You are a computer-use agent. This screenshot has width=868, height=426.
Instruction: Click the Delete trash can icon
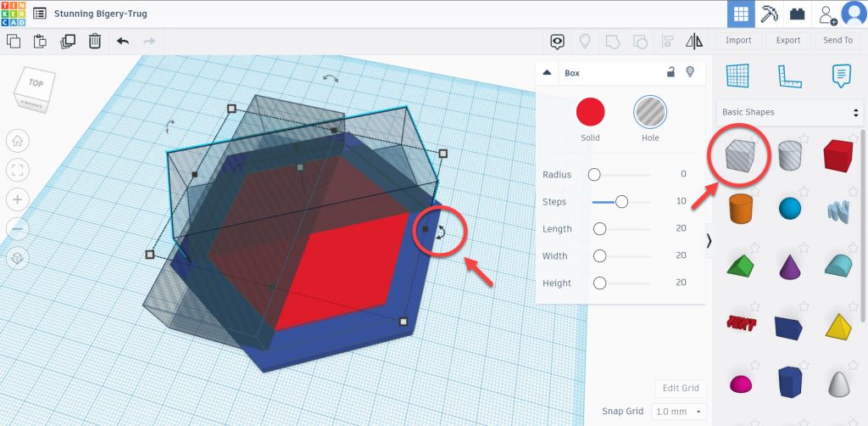(95, 41)
